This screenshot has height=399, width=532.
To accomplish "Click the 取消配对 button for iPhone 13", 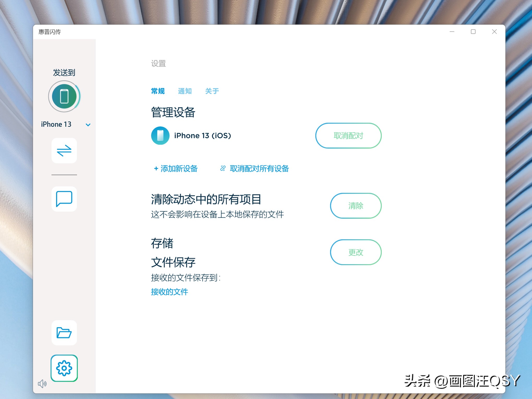I will click(x=348, y=136).
